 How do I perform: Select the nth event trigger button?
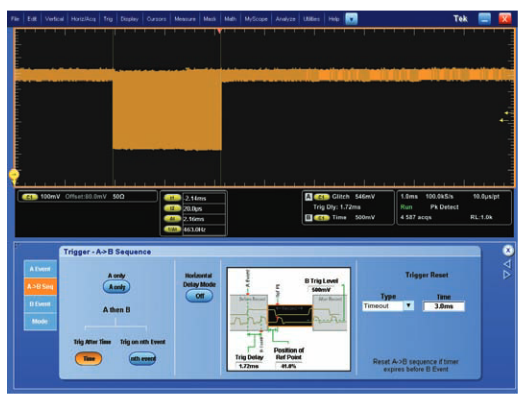click(143, 359)
